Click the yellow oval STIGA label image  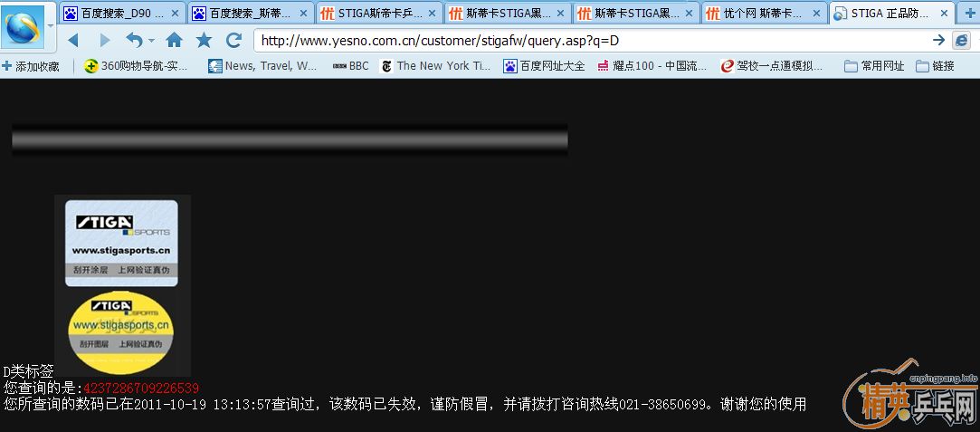click(x=120, y=331)
